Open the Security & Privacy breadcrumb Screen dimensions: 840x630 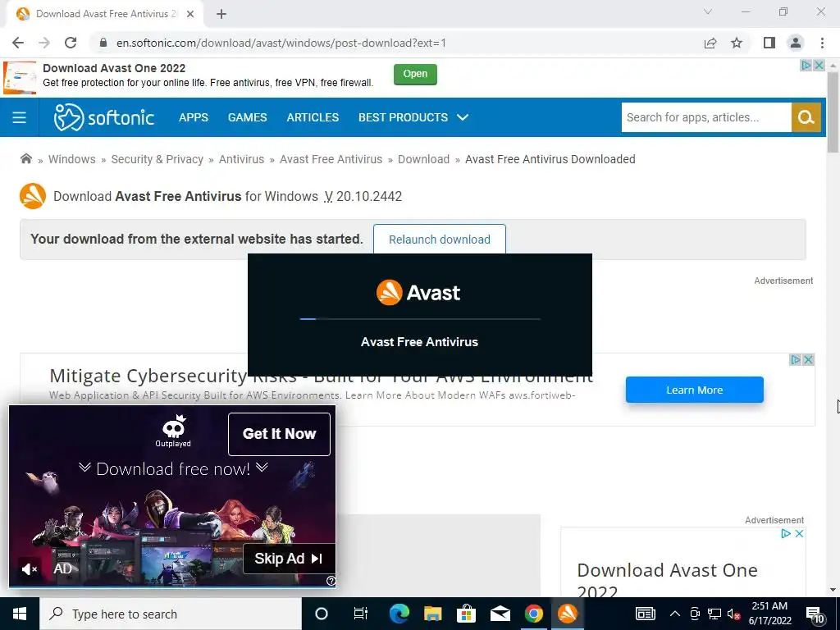click(x=157, y=159)
